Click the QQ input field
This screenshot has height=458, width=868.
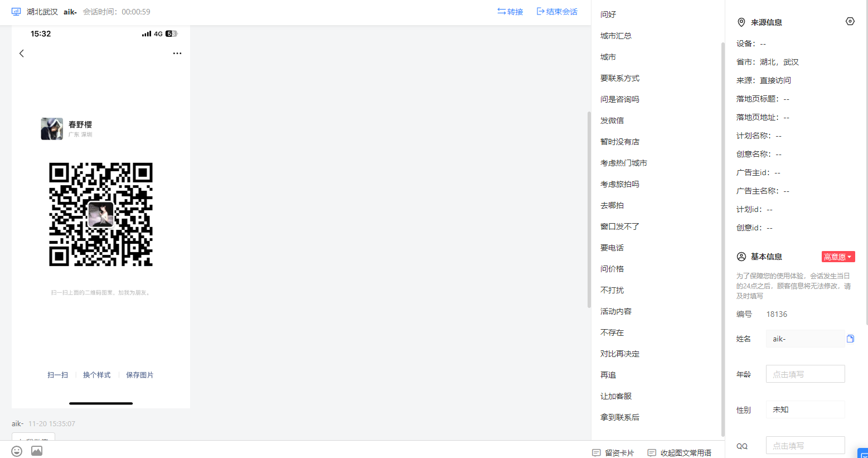(x=805, y=446)
